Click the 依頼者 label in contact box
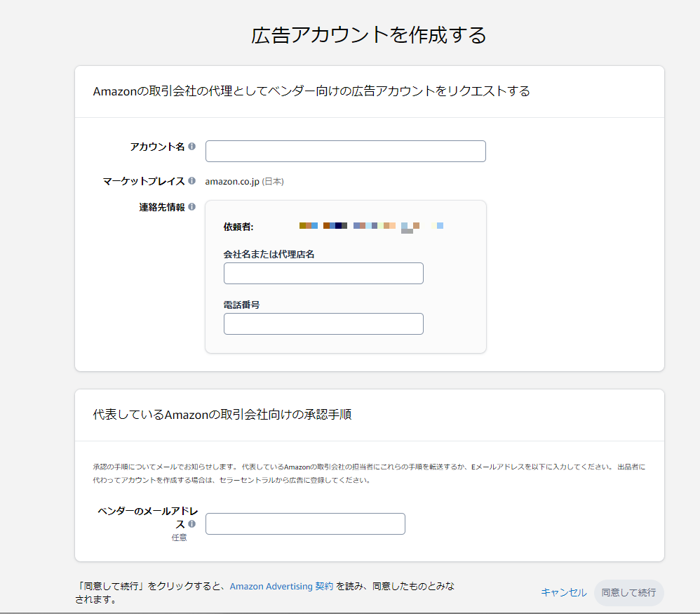Viewport: 700px width, 614px height. [x=238, y=226]
